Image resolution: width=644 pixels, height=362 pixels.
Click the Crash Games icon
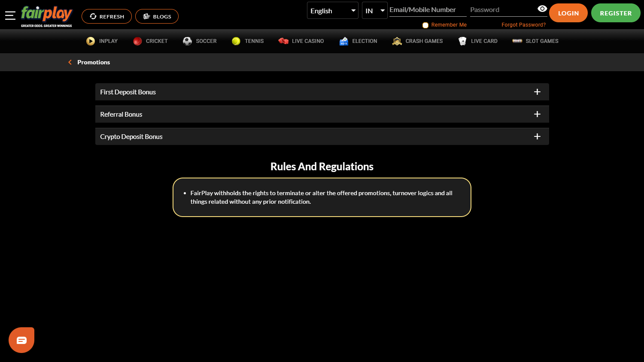(397, 41)
